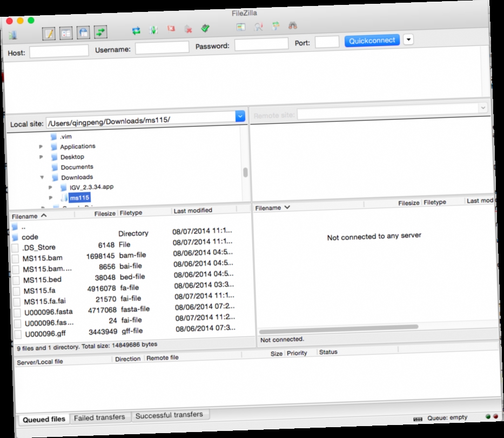Open the Quickconnect history dropdown
Image resolution: width=504 pixels, height=438 pixels.
coord(409,39)
